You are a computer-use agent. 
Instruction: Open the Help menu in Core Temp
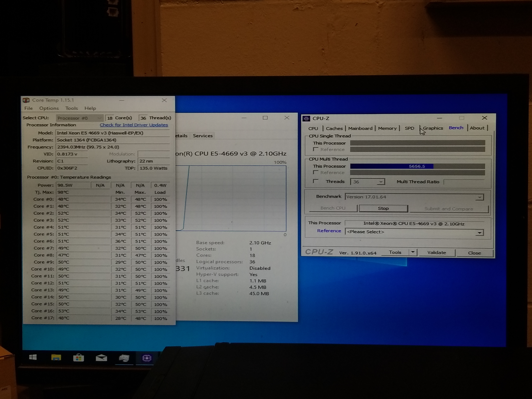pyautogui.click(x=90, y=108)
